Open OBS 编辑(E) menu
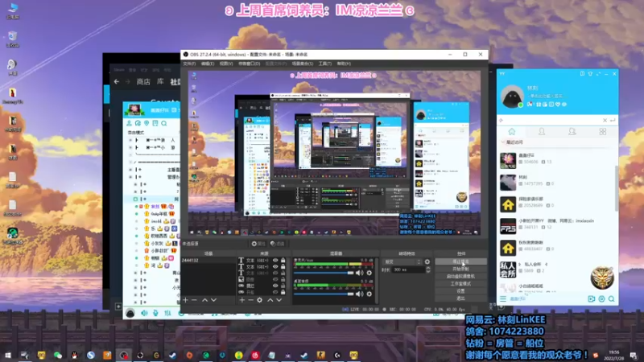Viewport: 644px width, 362px height. [208, 64]
